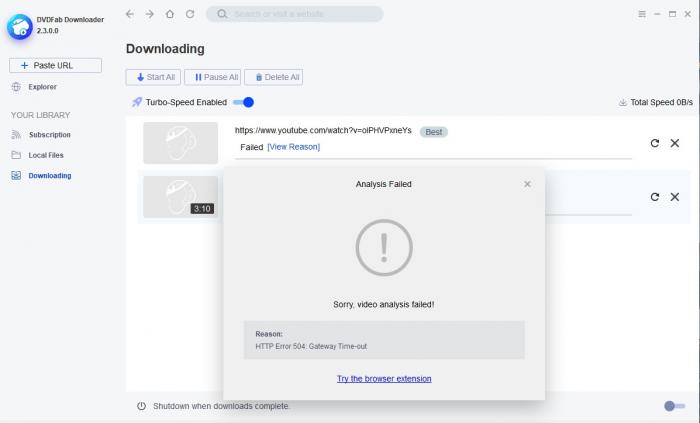Open the View Reason link

(x=293, y=147)
